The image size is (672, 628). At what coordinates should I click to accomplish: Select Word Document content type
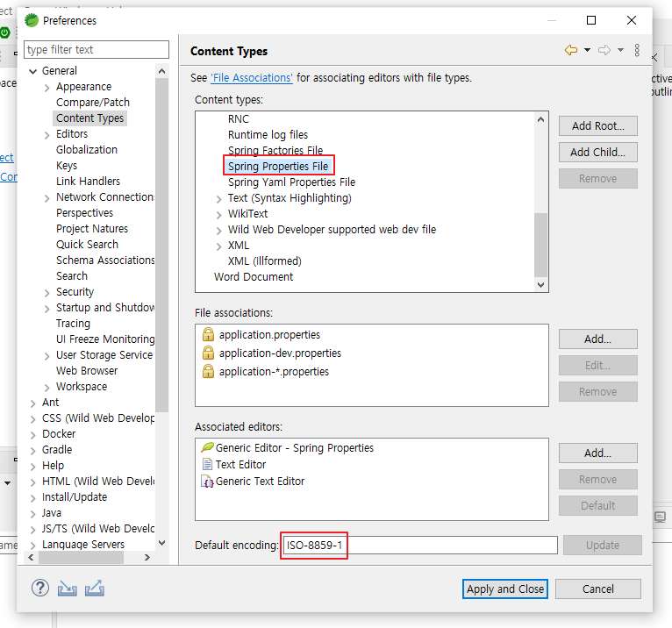click(x=254, y=277)
